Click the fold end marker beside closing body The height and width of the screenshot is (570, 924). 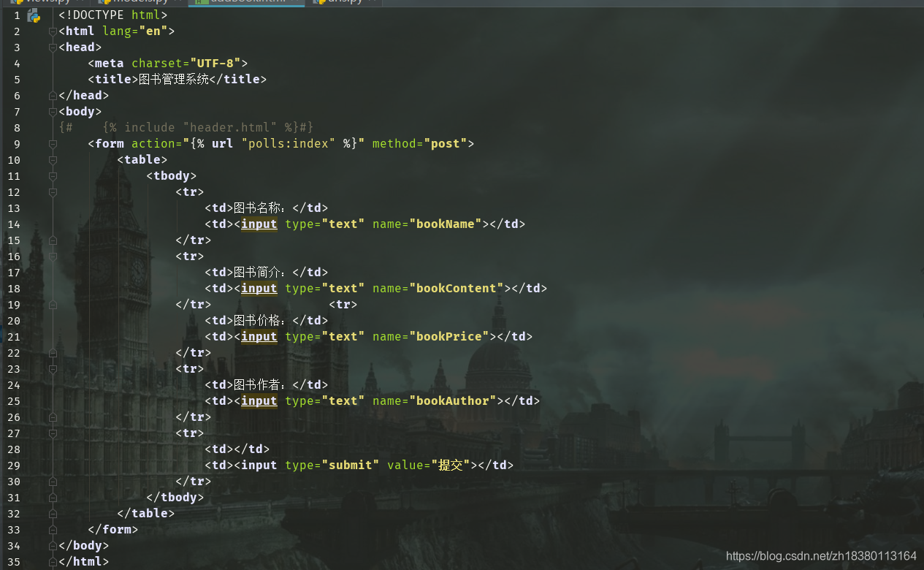[53, 546]
